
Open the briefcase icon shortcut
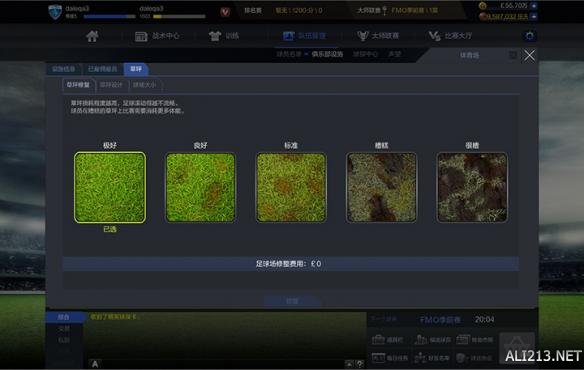(x=388, y=340)
